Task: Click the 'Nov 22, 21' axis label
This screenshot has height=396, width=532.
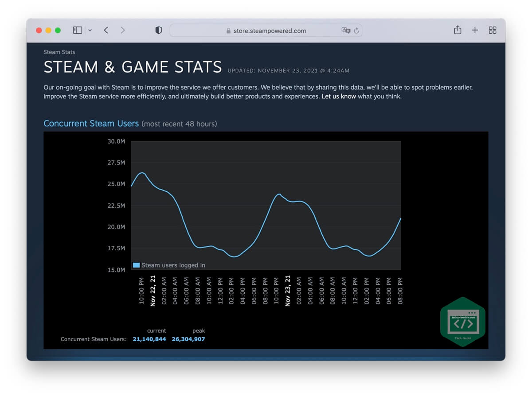Action: point(153,291)
